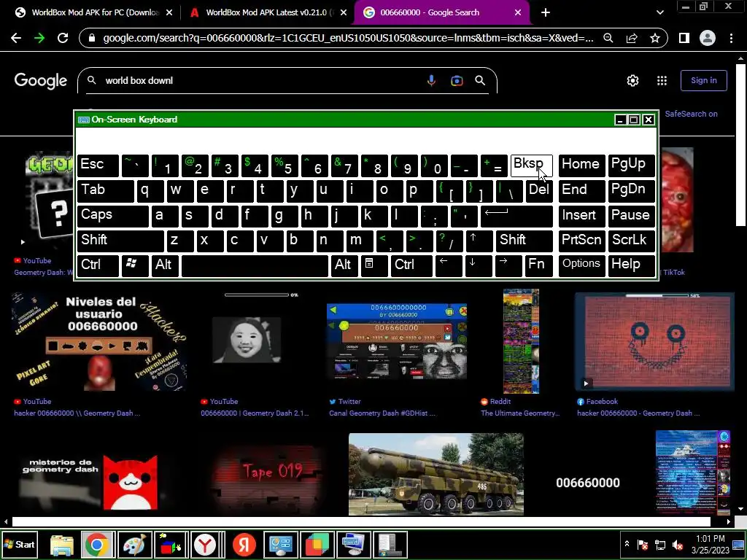Open the red smiley face Facebook thumbnail
The image size is (747, 560).
pos(654,341)
